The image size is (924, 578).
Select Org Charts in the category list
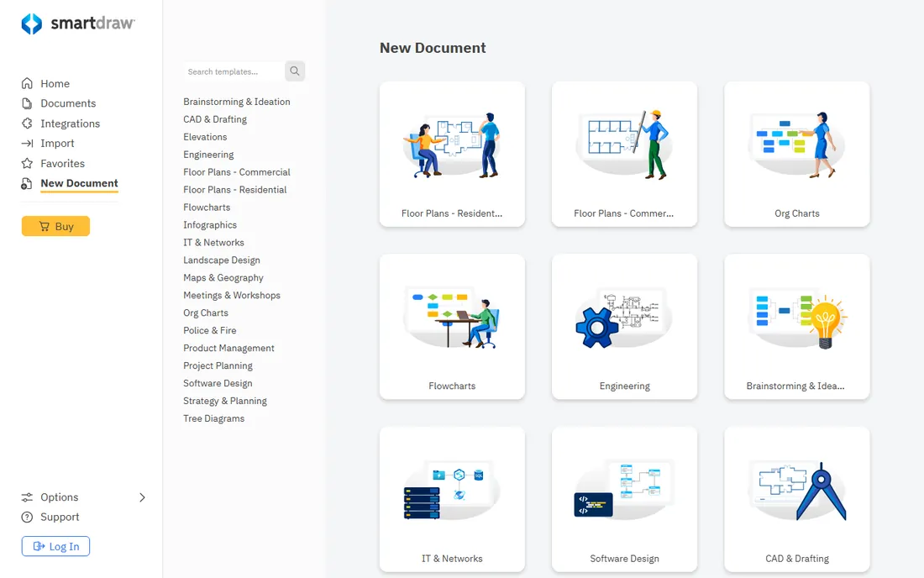point(206,313)
